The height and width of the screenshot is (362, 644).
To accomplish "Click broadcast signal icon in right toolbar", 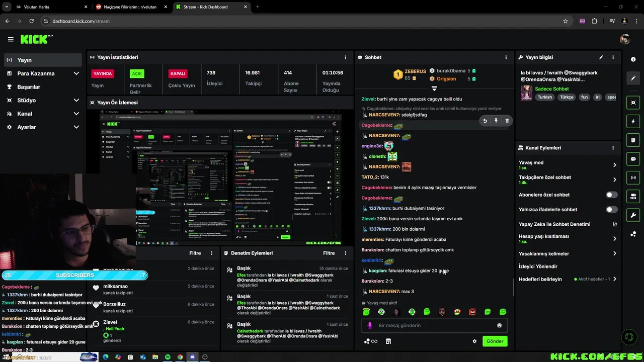I will pos(633,177).
